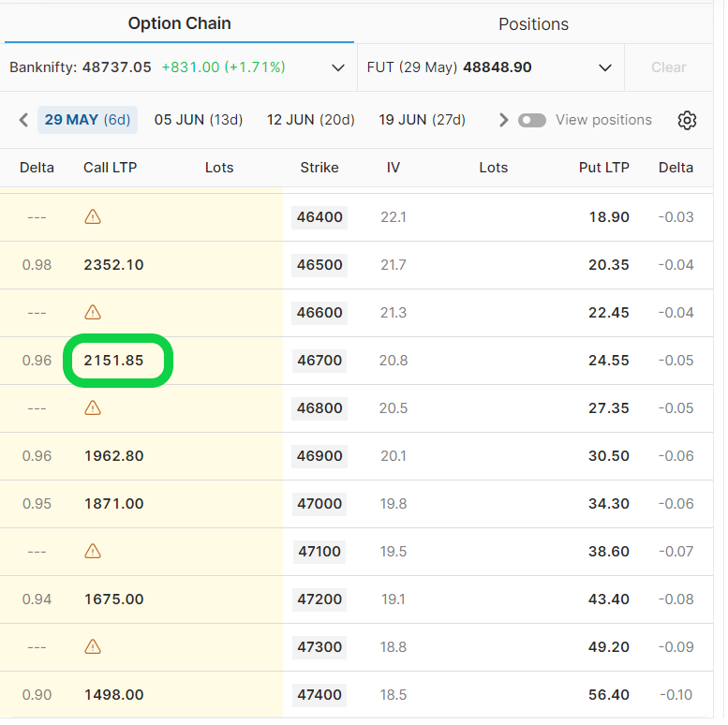This screenshot has height=725, width=728.
Task: Click IV value 22.1
Action: (394, 217)
